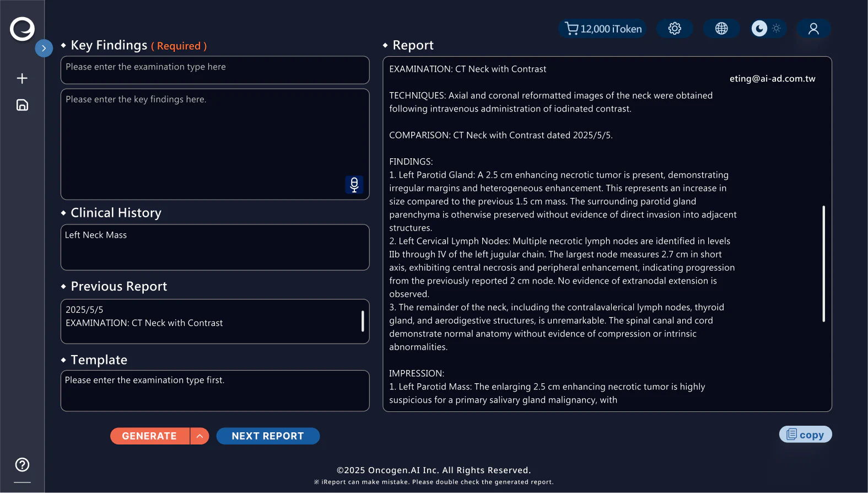Click the save icon in sidebar

point(22,105)
